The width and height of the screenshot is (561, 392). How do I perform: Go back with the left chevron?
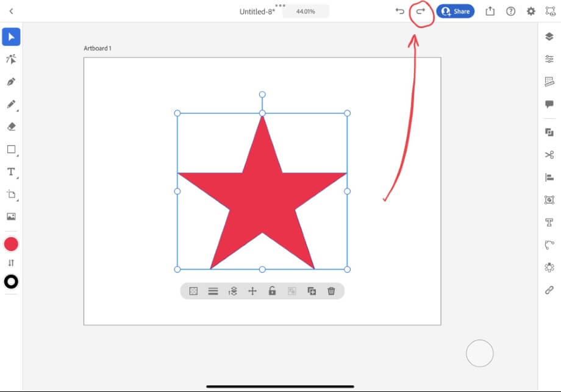(x=11, y=11)
